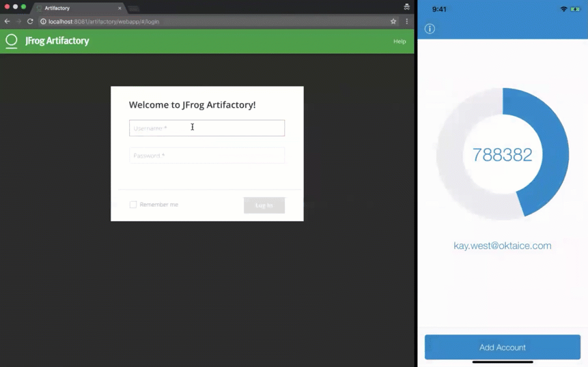The width and height of the screenshot is (588, 367).
Task: Go back using the browser back arrow
Action: 8,21
